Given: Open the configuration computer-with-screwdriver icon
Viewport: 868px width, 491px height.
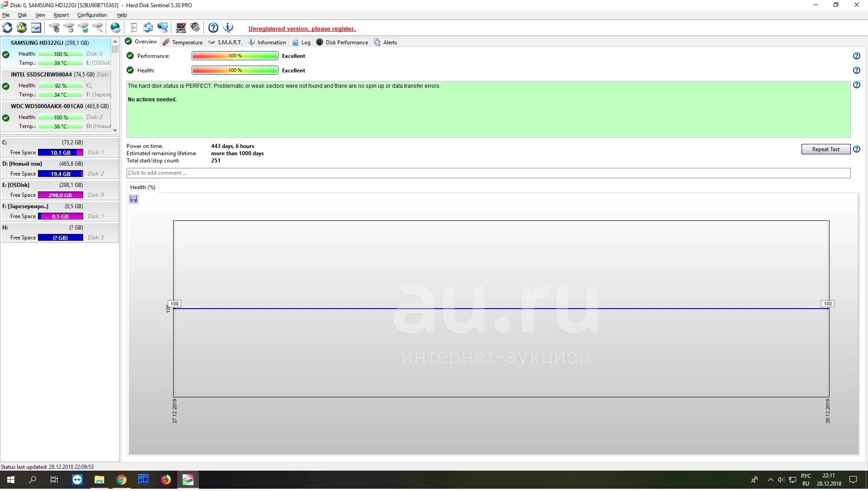Looking at the screenshot, I should [181, 28].
